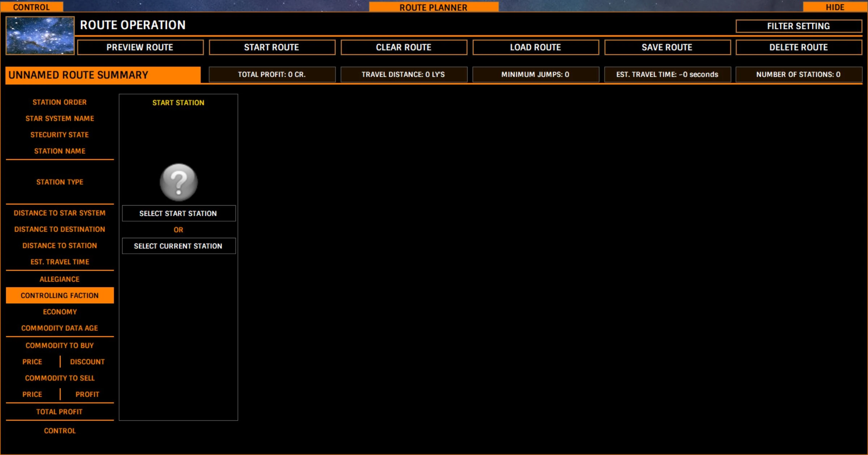Screen dimensions: 868x455
Task: Click the NUMBER OF STATIONS summary box
Action: 799,75
